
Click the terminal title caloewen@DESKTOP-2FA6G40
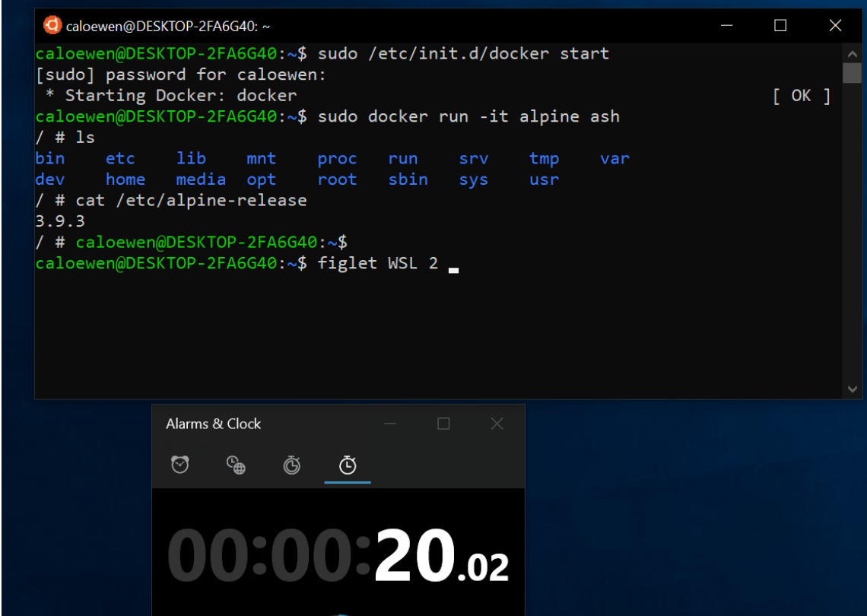tap(168, 26)
